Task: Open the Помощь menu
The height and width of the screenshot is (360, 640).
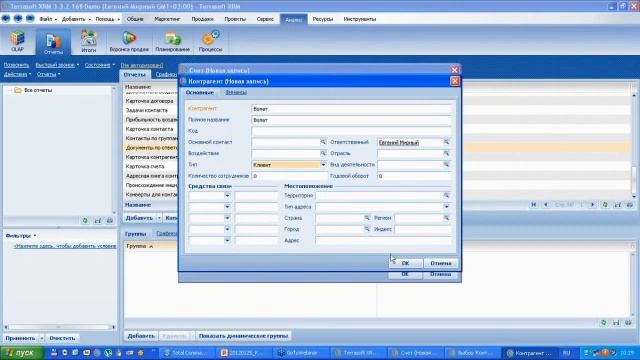Action: 107,19
